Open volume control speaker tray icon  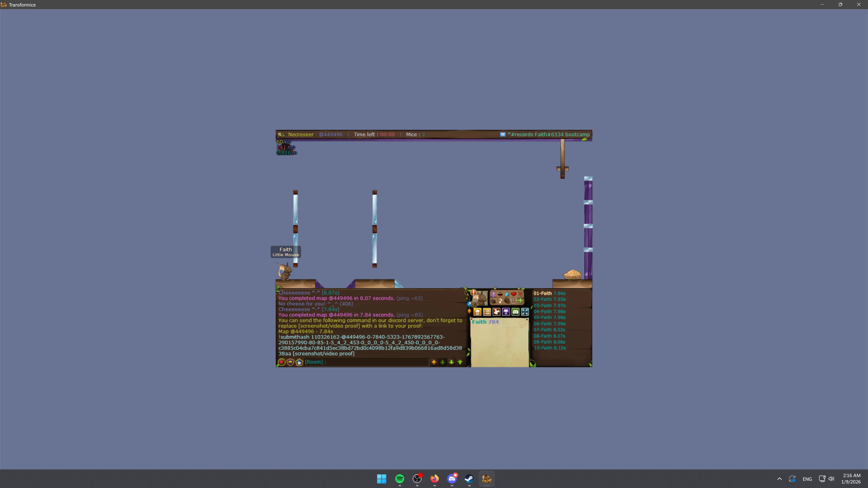point(832,479)
